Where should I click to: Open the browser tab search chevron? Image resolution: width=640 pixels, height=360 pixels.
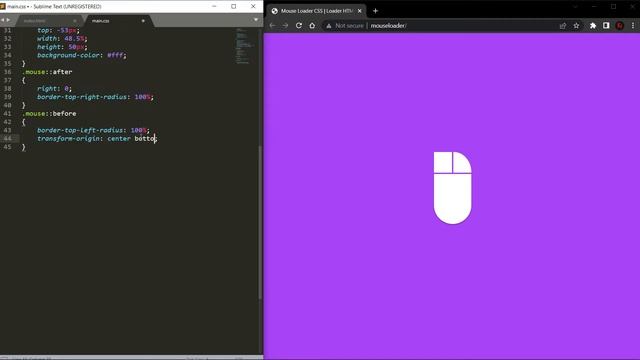click(576, 7)
